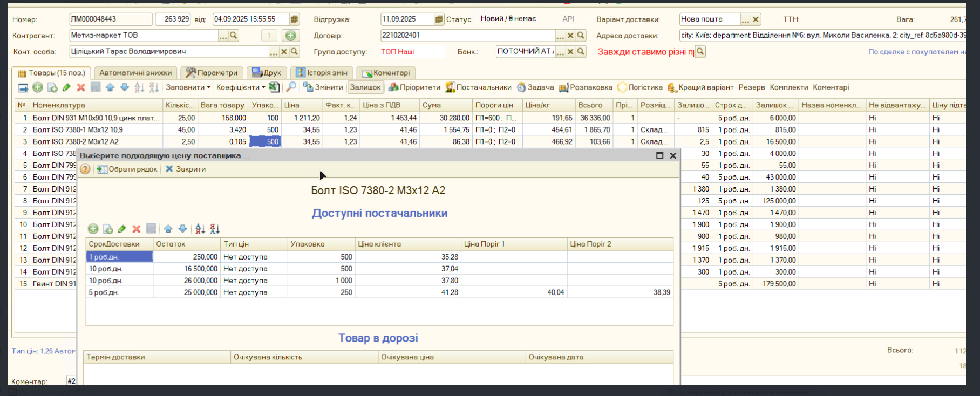Add new row to goods table
The image size is (980, 396).
38,87
